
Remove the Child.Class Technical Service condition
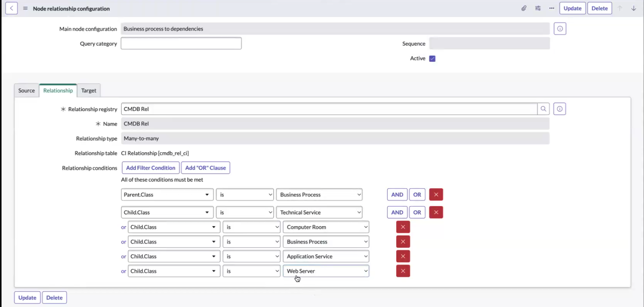[x=436, y=212]
